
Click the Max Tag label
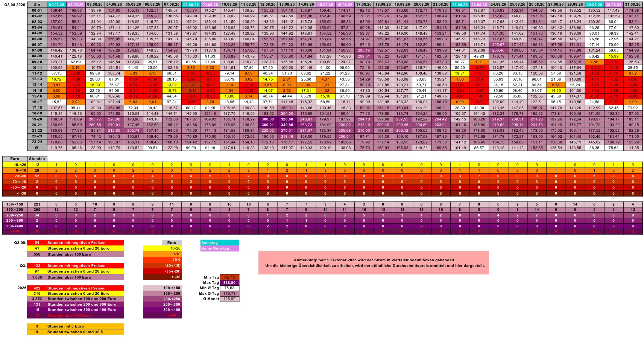211,283
